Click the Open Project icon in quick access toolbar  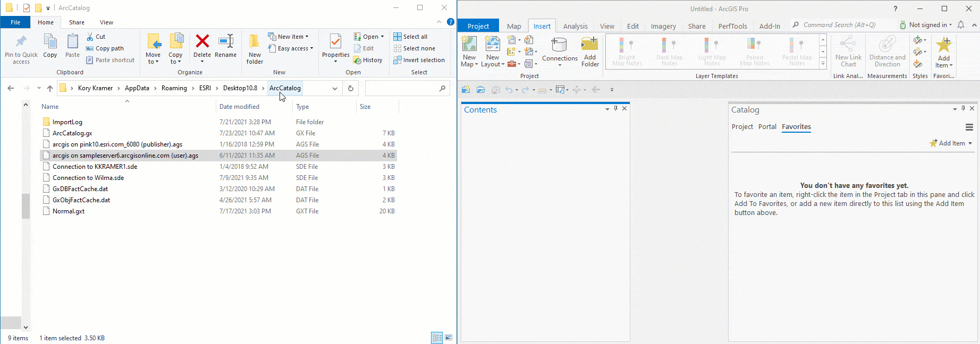[480, 90]
